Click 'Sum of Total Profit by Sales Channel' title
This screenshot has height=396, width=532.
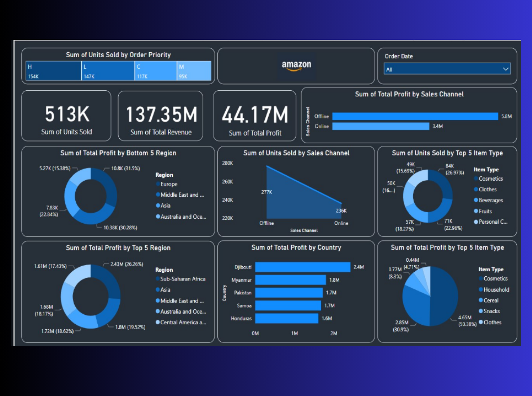(x=409, y=94)
